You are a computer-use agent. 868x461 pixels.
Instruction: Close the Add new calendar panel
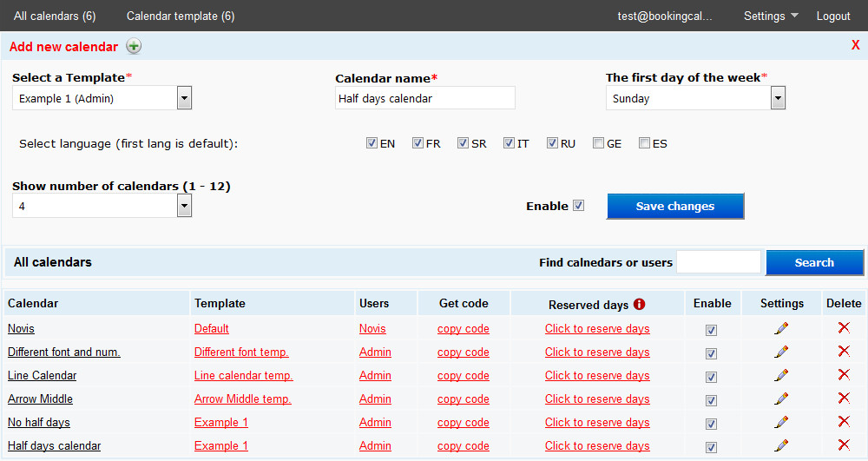[855, 45]
